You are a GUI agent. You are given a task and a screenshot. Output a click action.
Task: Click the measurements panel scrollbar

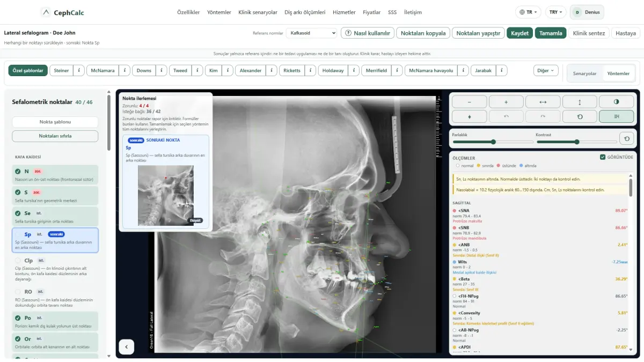[x=631, y=188]
